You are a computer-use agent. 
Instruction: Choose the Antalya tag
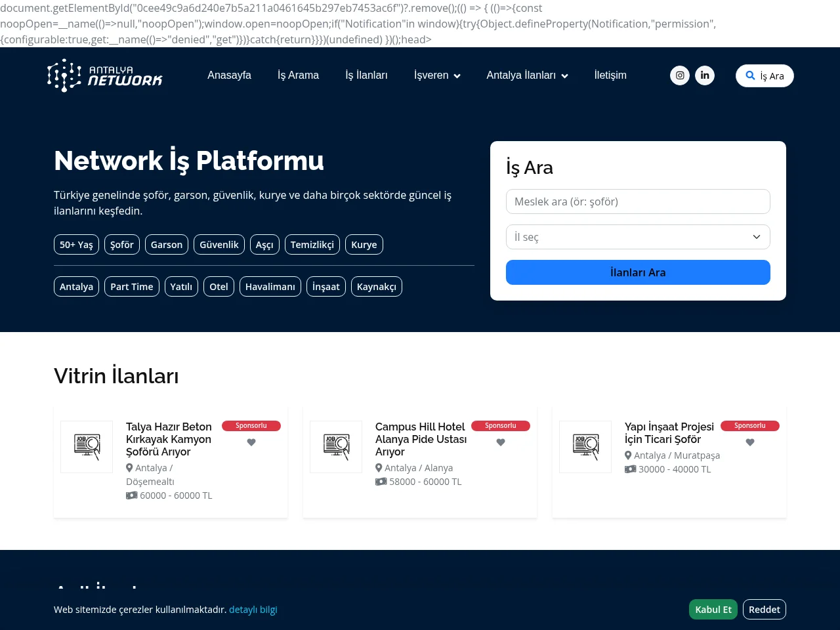(76, 287)
